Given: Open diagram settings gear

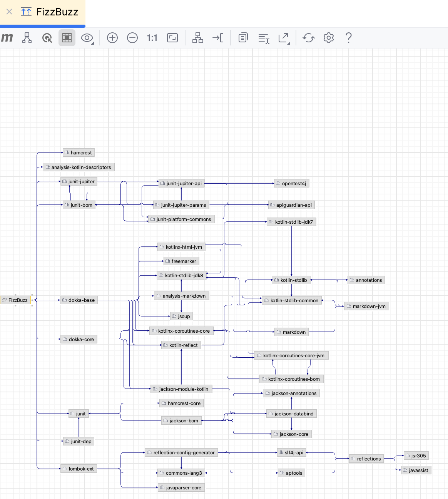Looking at the screenshot, I should pos(329,38).
